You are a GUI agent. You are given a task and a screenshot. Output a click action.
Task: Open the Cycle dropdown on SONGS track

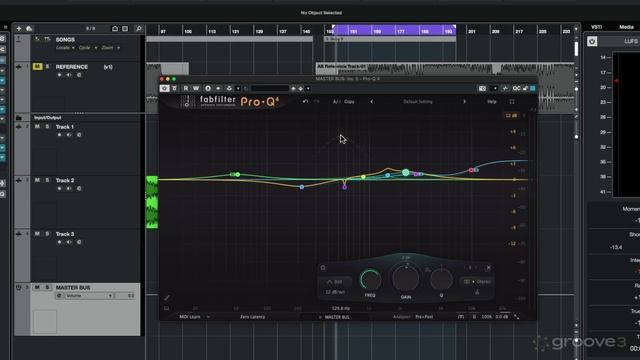pos(88,48)
